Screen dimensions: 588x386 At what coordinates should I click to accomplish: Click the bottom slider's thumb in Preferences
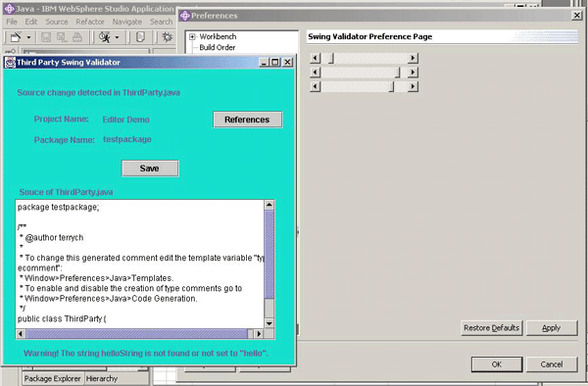pos(391,86)
